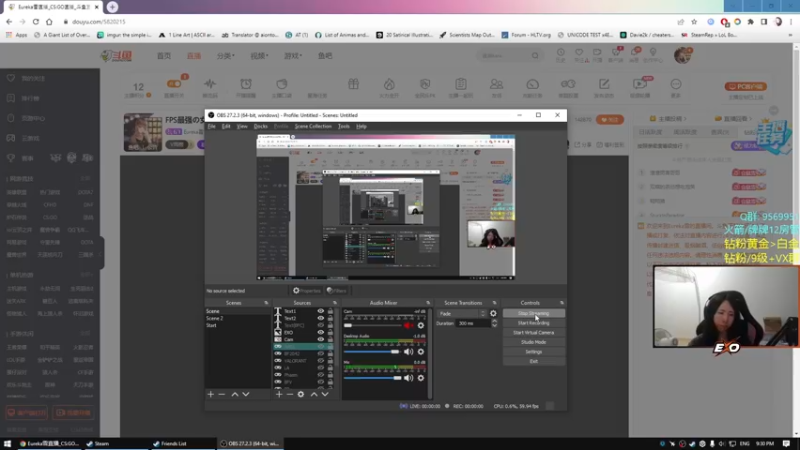Add a new scene with plus icon
800x450 pixels.
pyautogui.click(x=210, y=394)
